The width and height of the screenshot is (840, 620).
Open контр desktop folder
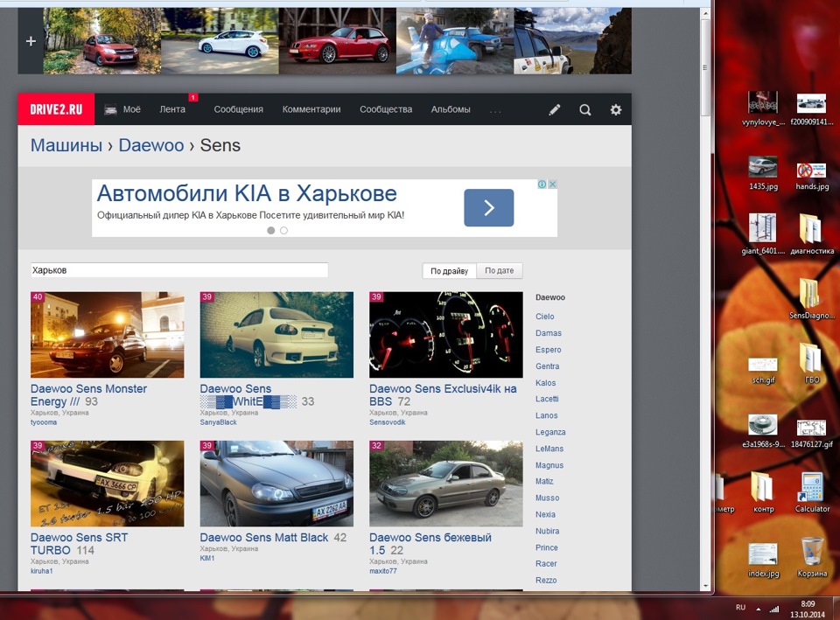(763, 492)
